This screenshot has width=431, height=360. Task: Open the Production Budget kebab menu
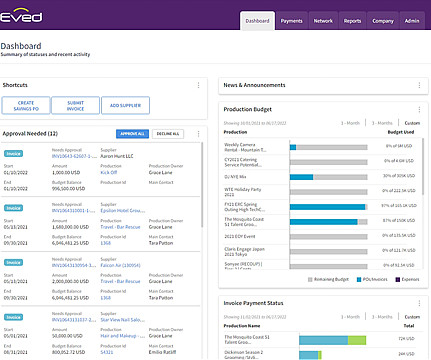point(419,109)
